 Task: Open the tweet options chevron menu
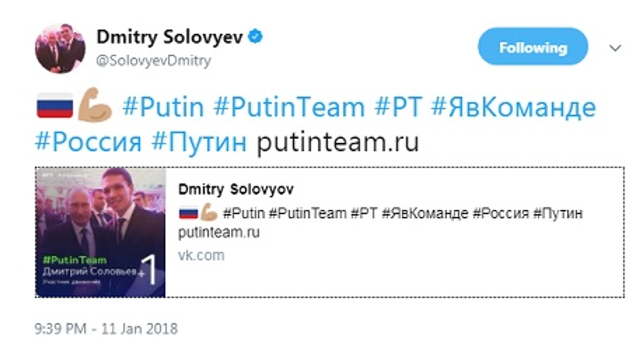[615, 48]
